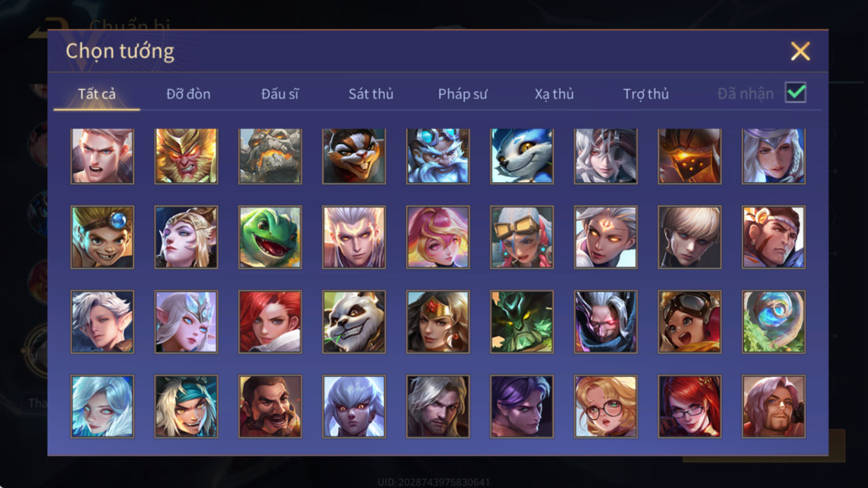Switch to the Đỡ đòn tab
The height and width of the screenshot is (488, 868).
tap(188, 94)
